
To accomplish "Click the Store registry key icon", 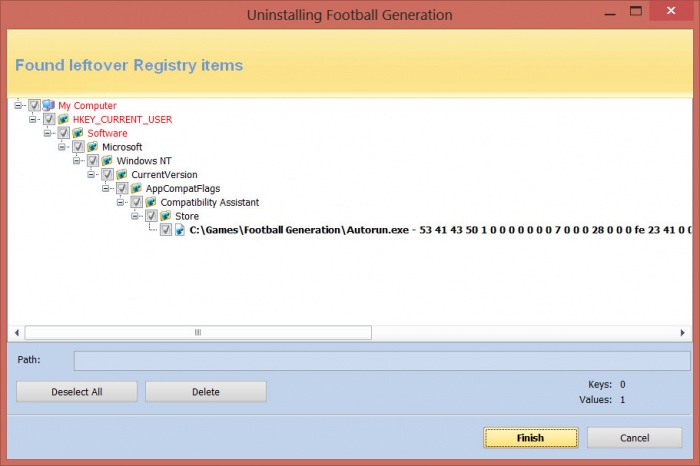I will [x=166, y=216].
